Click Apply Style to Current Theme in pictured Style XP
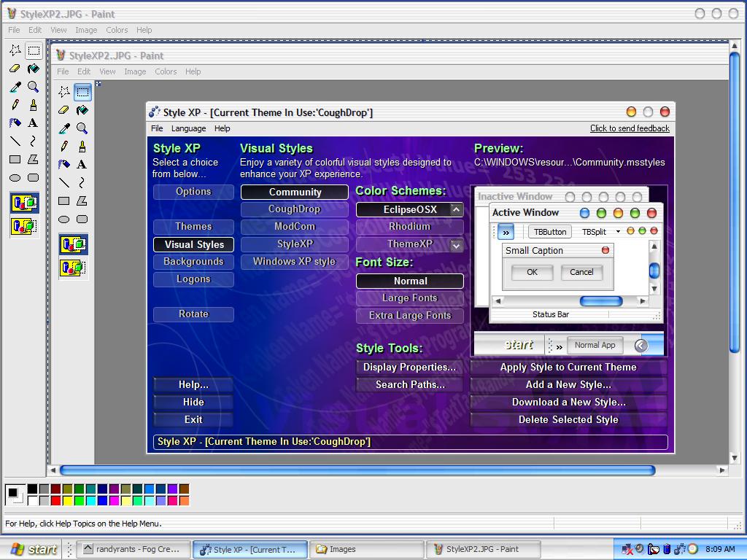The image size is (747, 560). tap(568, 367)
